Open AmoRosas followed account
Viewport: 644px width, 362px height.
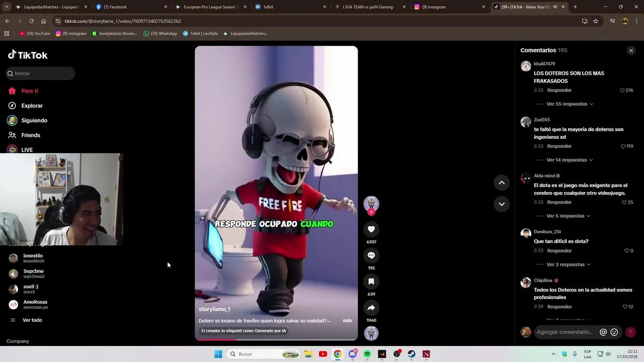35,305
